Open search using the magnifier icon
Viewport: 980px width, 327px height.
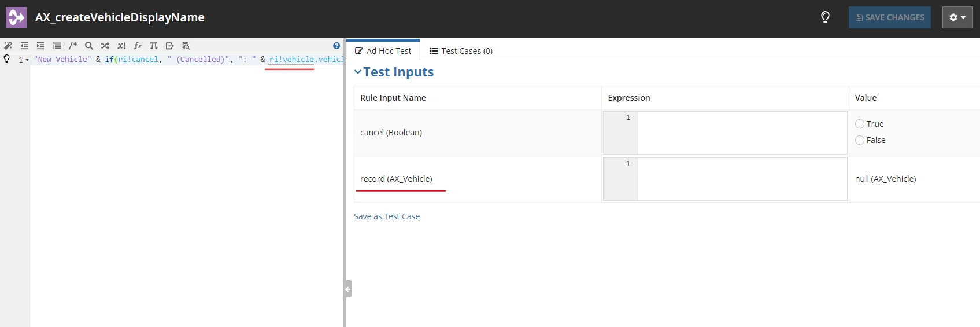pyautogui.click(x=89, y=46)
